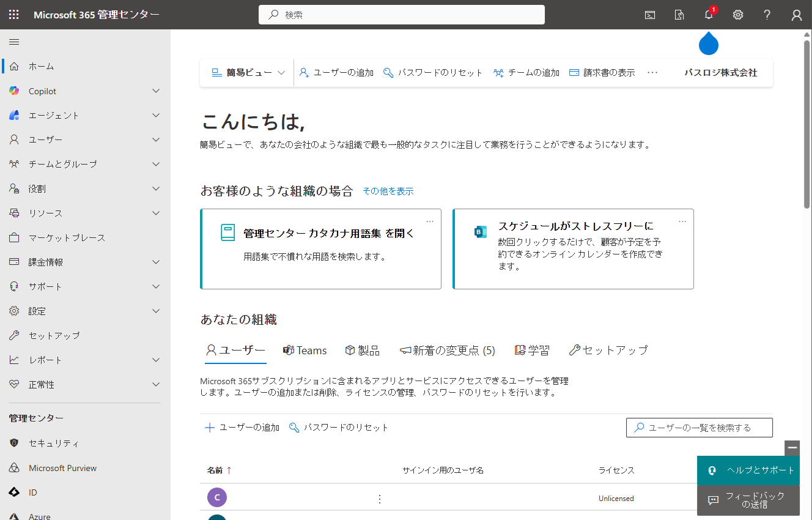This screenshot has height=520, width=812.
Task: Open セットアップ in the left navigation
Action: (x=85, y=335)
